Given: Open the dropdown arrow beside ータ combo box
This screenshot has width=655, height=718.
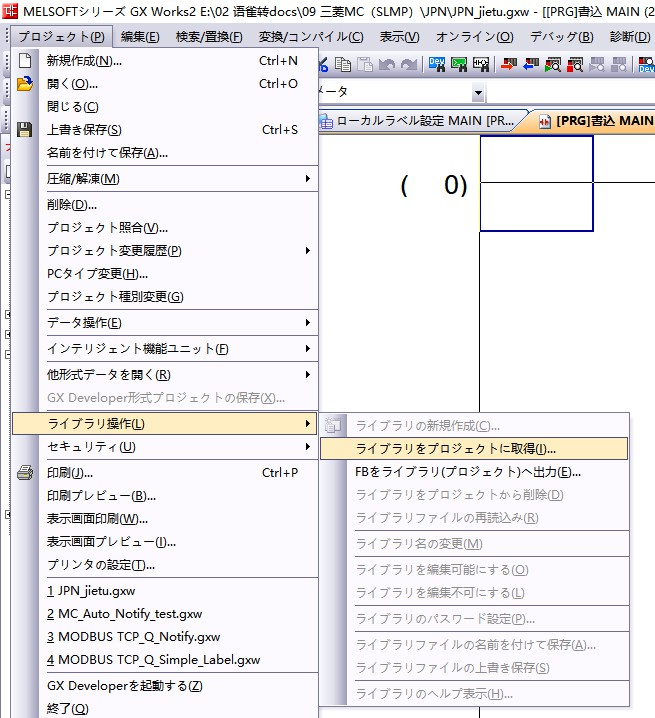Looking at the screenshot, I should pos(478,93).
